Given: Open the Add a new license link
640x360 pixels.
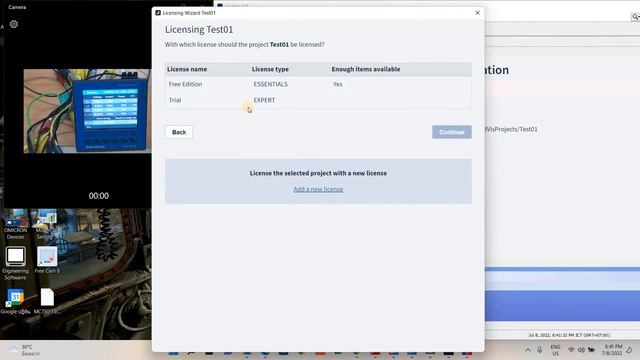Looking at the screenshot, I should tap(318, 189).
